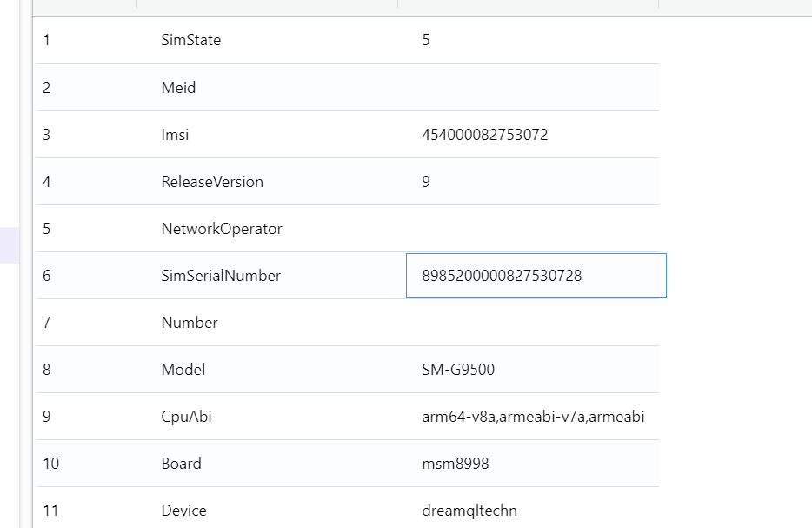Click the NetworkOperator key cell
The image size is (812, 528).
point(222,229)
